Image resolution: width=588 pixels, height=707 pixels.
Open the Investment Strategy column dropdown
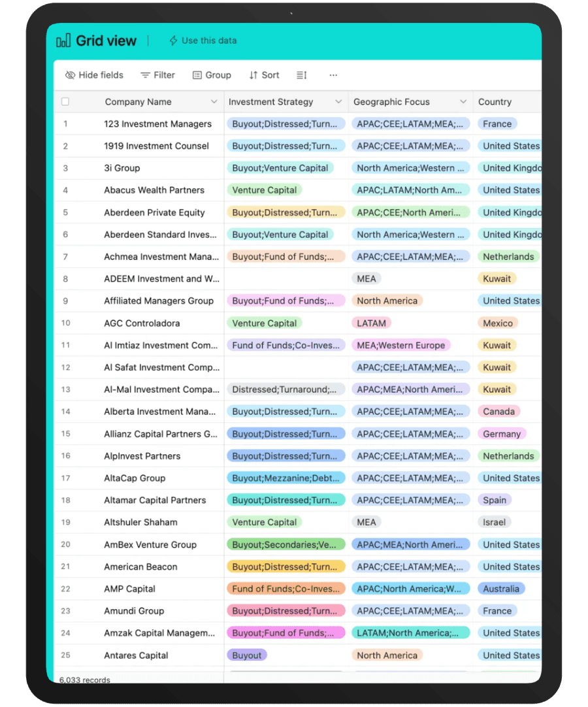click(338, 102)
